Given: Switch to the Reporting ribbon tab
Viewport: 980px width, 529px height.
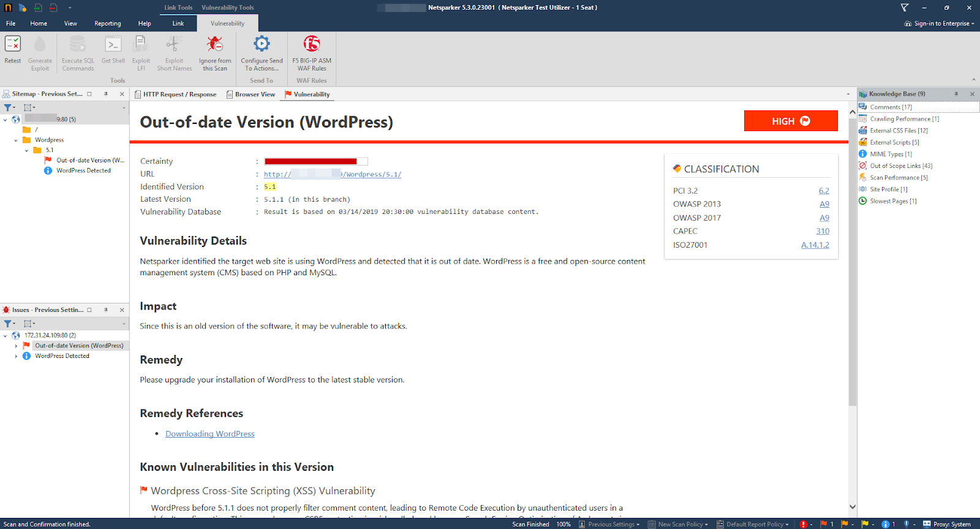Looking at the screenshot, I should click(x=108, y=23).
